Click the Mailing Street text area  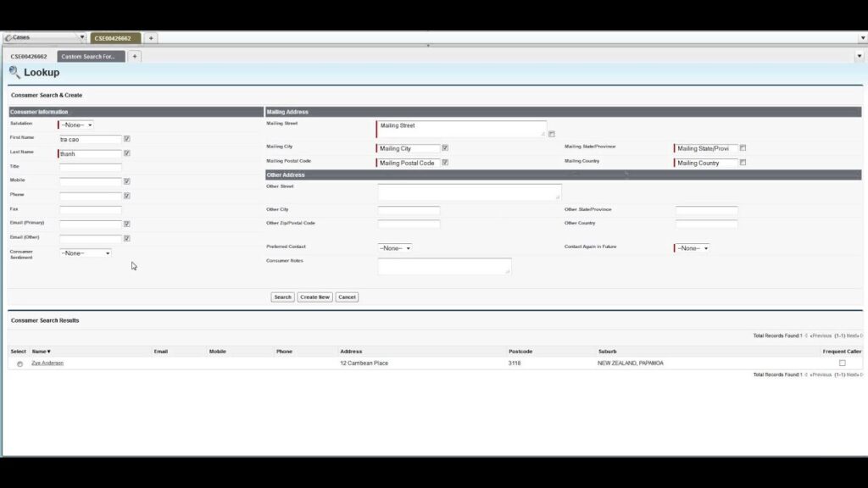462,129
